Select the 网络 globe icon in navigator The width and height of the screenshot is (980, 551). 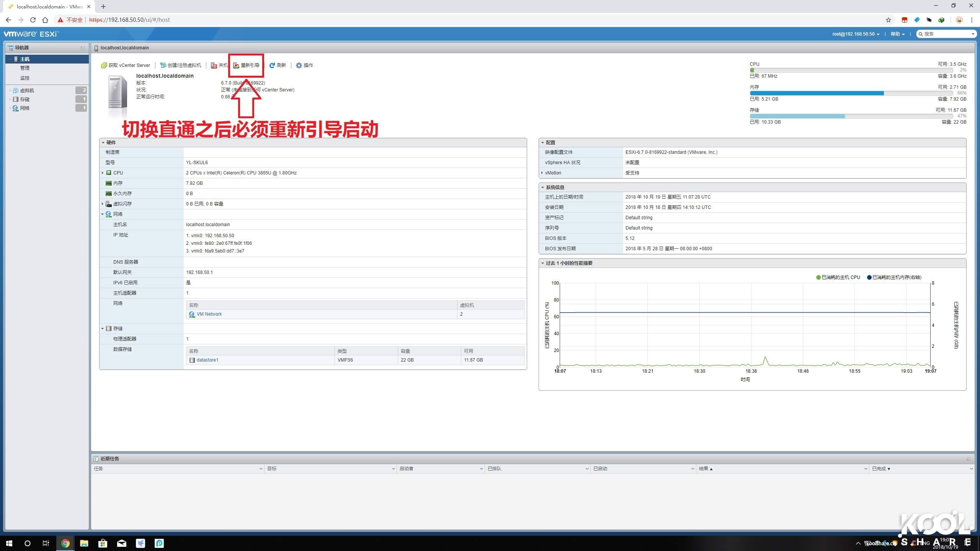[15, 108]
